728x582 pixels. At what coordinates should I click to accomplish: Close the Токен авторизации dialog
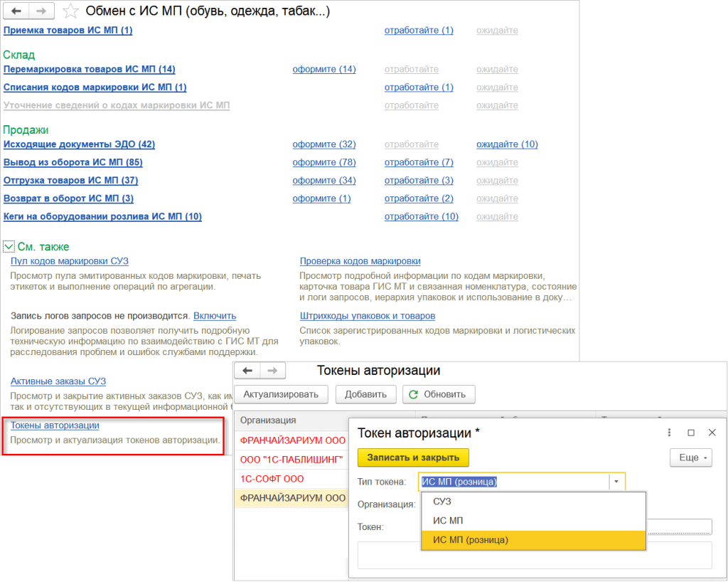point(712,433)
